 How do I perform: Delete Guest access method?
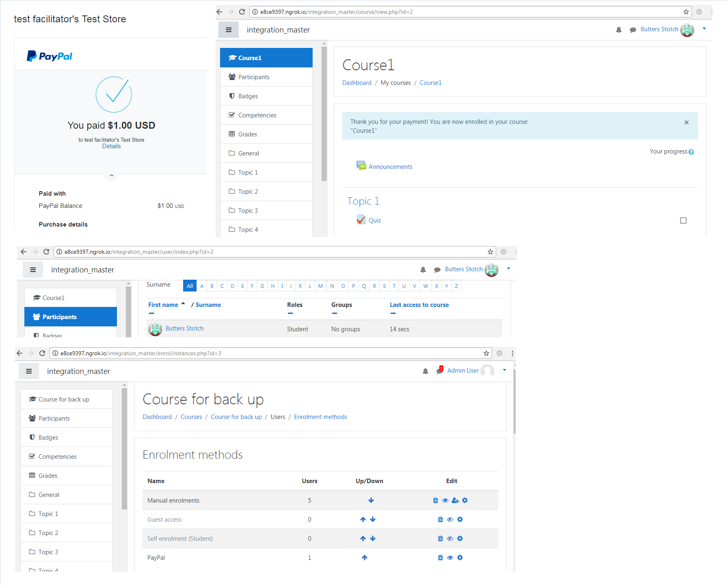(441, 519)
